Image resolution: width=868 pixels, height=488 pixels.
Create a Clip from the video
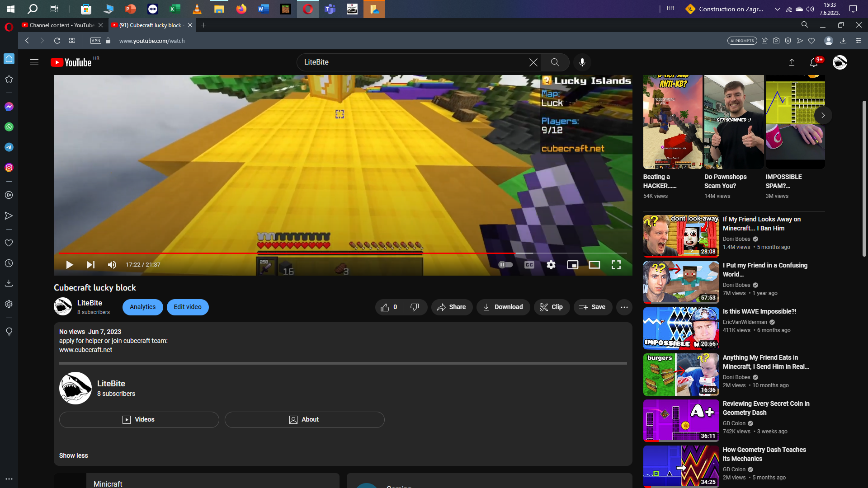pyautogui.click(x=551, y=307)
